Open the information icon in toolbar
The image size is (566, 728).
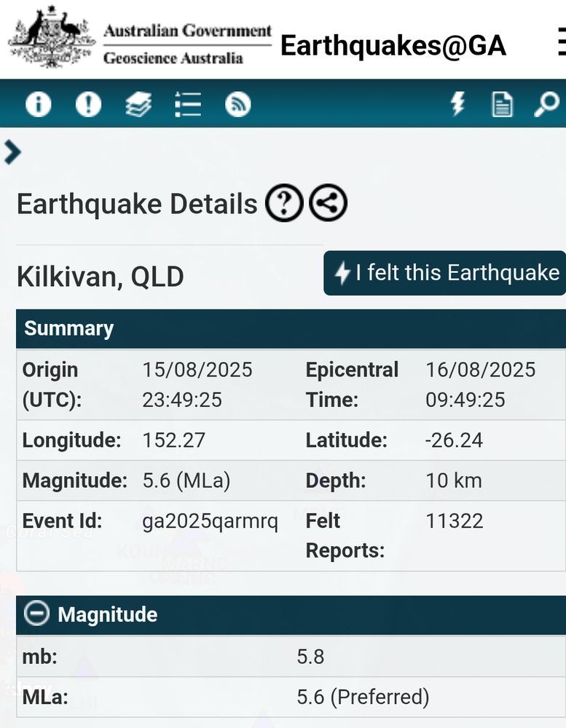[38, 103]
